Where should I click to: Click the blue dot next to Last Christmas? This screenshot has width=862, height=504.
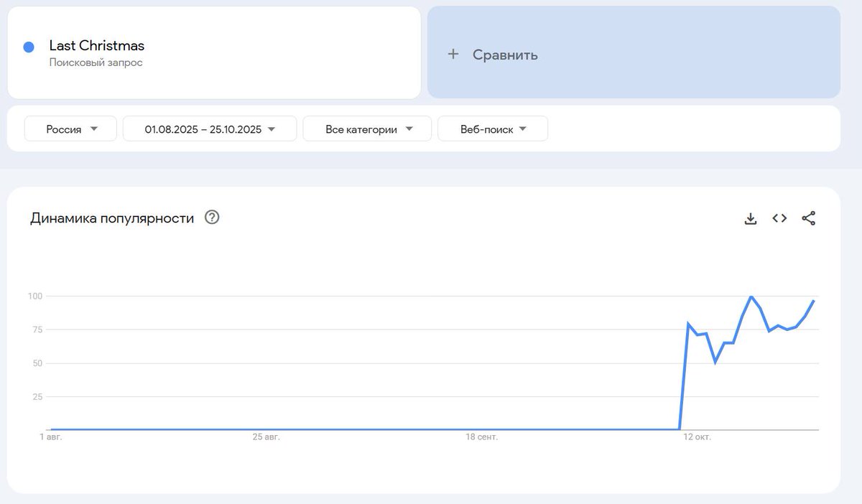(x=29, y=47)
